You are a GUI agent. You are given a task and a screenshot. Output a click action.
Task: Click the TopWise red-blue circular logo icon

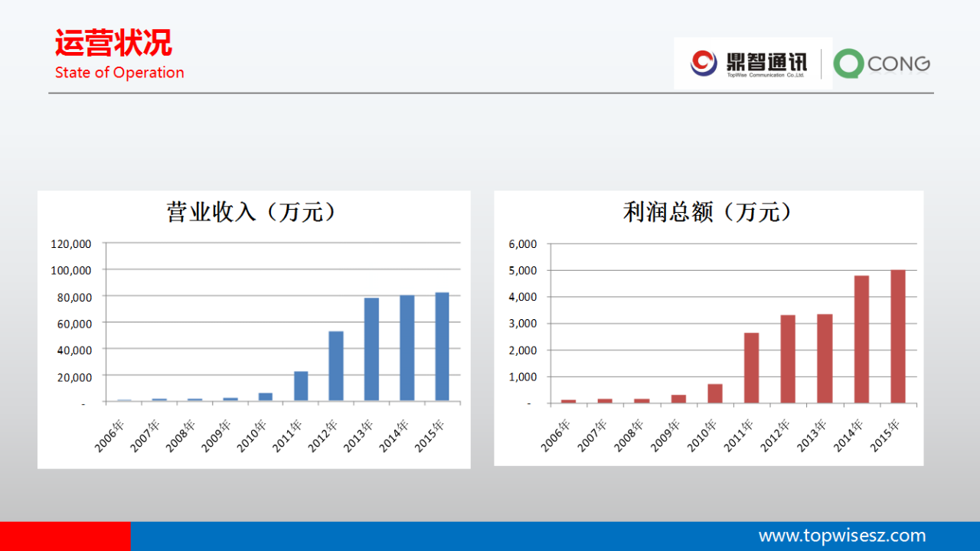704,63
